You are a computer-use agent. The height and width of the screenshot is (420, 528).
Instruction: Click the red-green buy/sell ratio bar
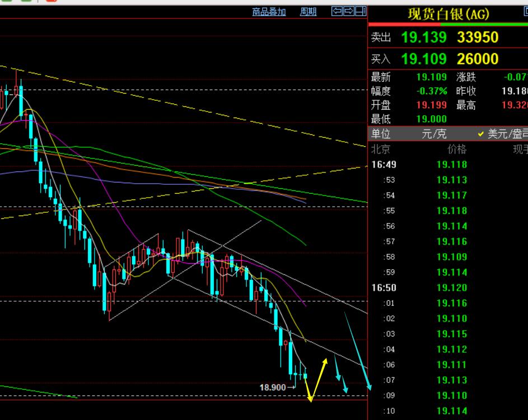click(x=448, y=24)
